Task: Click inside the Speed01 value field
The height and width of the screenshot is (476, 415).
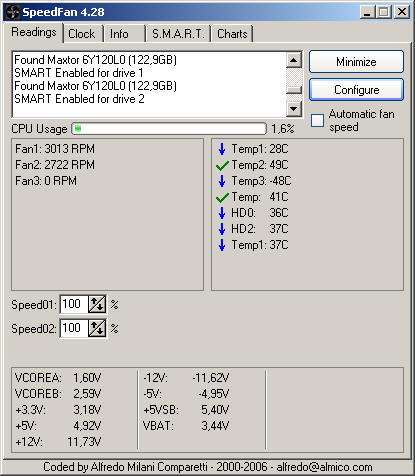Action: (x=74, y=304)
